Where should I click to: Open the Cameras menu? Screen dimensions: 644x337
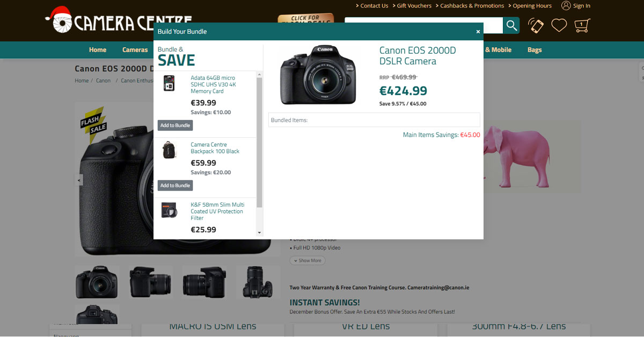[x=135, y=50]
